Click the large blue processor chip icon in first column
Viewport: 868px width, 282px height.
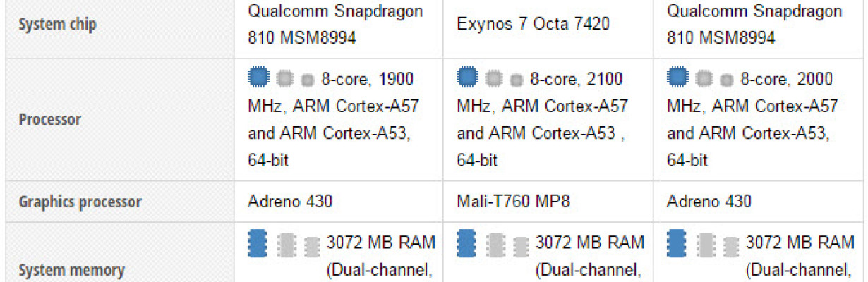(258, 76)
